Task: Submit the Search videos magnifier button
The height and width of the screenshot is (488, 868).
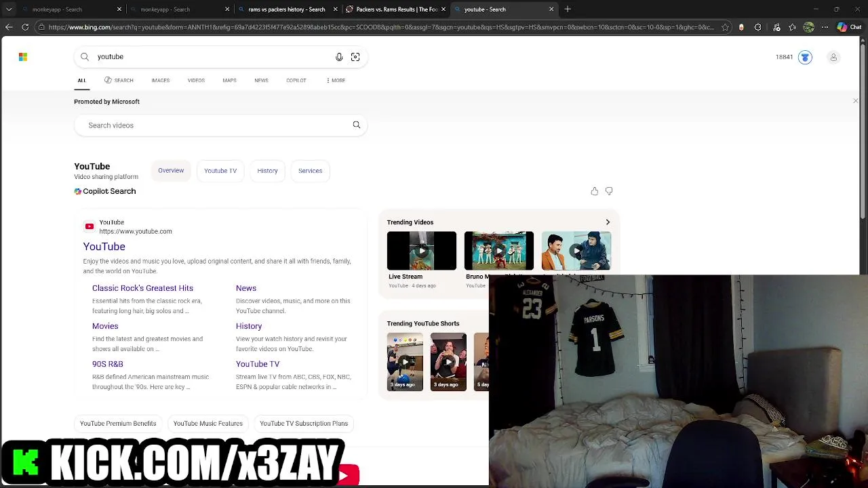Action: pyautogui.click(x=357, y=125)
